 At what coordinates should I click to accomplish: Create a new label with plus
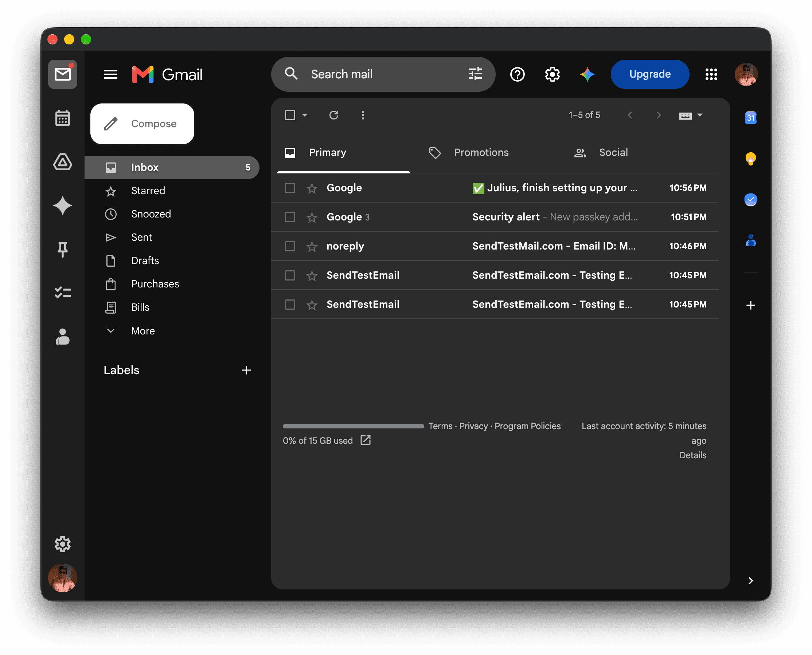[x=246, y=370]
